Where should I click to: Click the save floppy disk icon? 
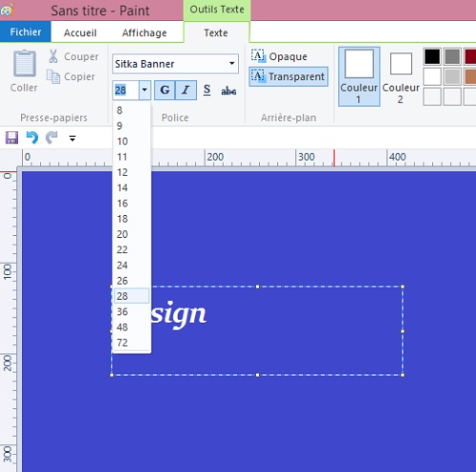click(11, 138)
